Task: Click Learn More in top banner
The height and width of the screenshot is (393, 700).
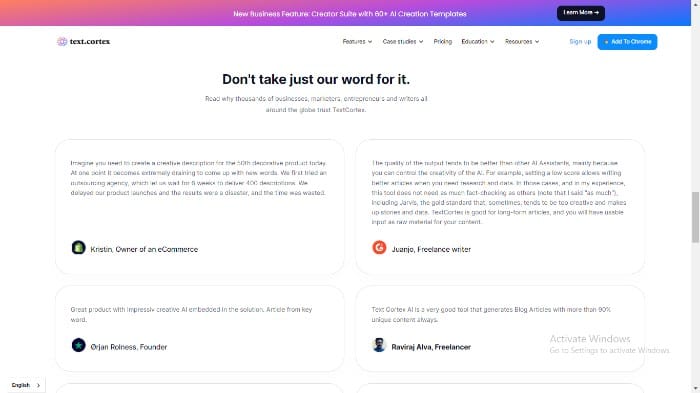Action: click(581, 13)
